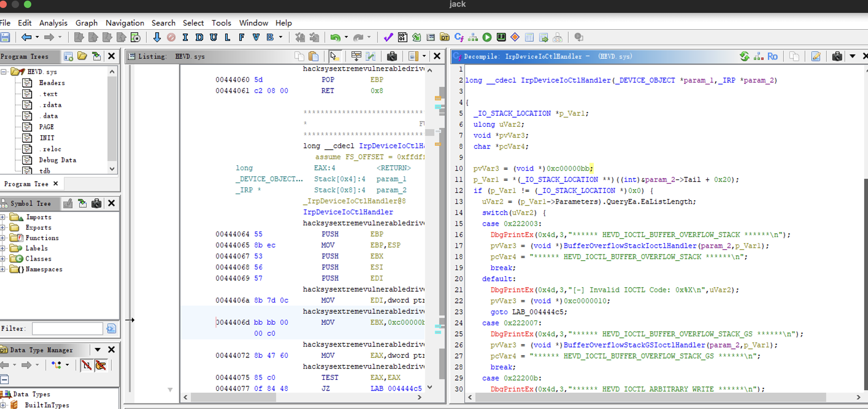This screenshot has height=409, width=868.
Task: Click the Save program toolbar icon
Action: point(5,37)
